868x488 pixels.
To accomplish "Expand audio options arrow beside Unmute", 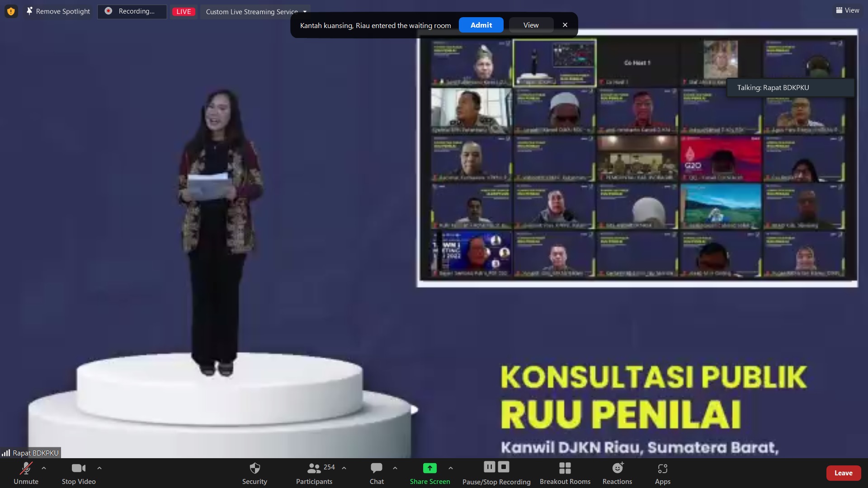I will [44, 468].
